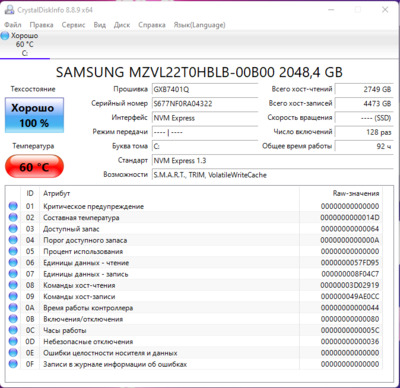The width and height of the screenshot is (400, 388).
Task: Click raw value 000000049AE0CC
Action: pyautogui.click(x=350, y=296)
